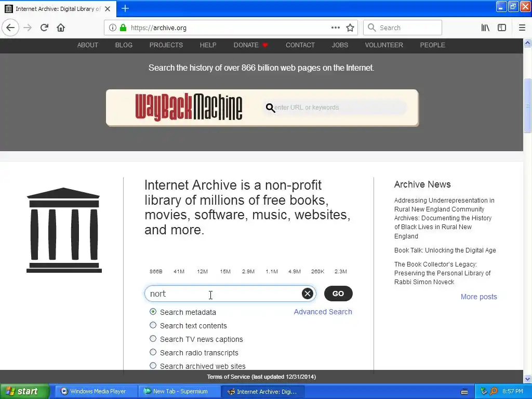Clear the search box with X icon
Screen dimensions: 532x399
pos(308,294)
